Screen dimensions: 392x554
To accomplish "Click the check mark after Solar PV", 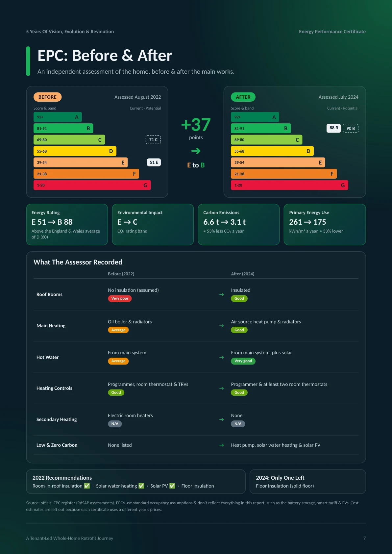I will 172,486.
